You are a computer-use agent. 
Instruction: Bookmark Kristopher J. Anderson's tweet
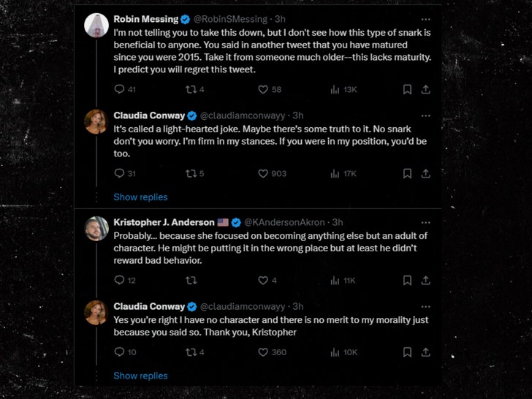point(407,280)
